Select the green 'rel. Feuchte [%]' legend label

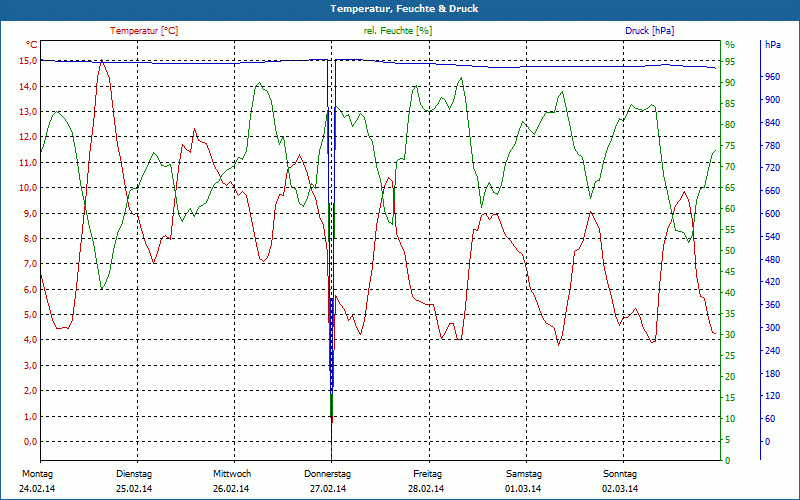pyautogui.click(x=398, y=31)
